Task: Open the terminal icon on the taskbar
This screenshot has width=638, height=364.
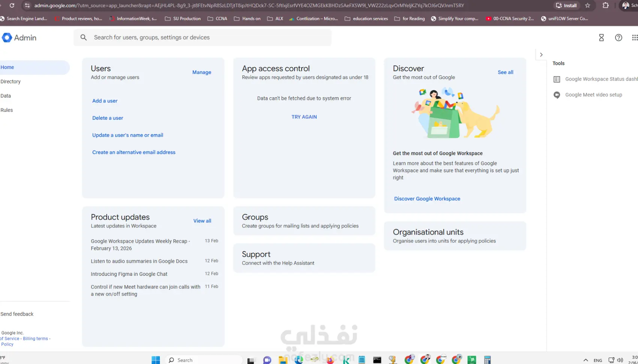Action: point(377,360)
